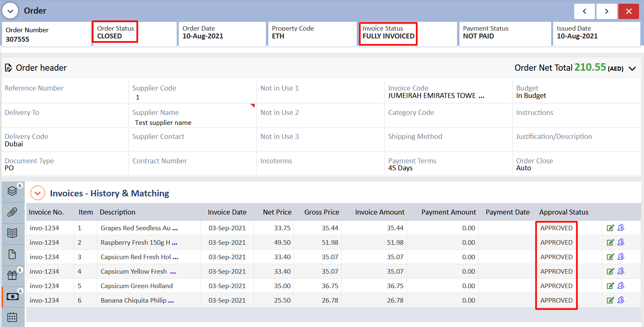Open the blank document sidebar icon
644x327 pixels.
point(12,254)
